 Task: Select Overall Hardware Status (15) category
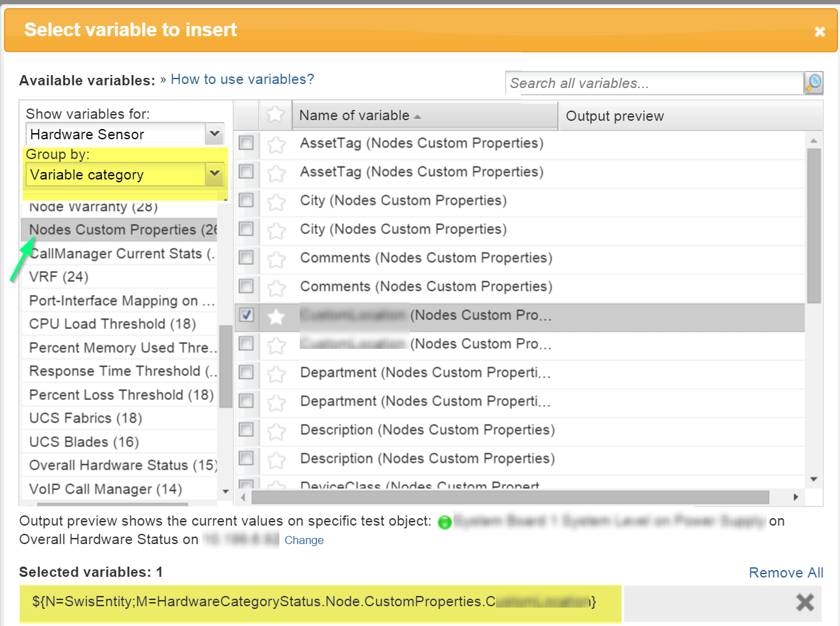tap(120, 466)
